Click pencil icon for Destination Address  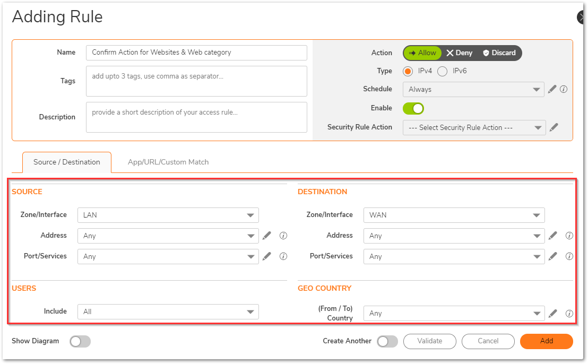coord(553,236)
